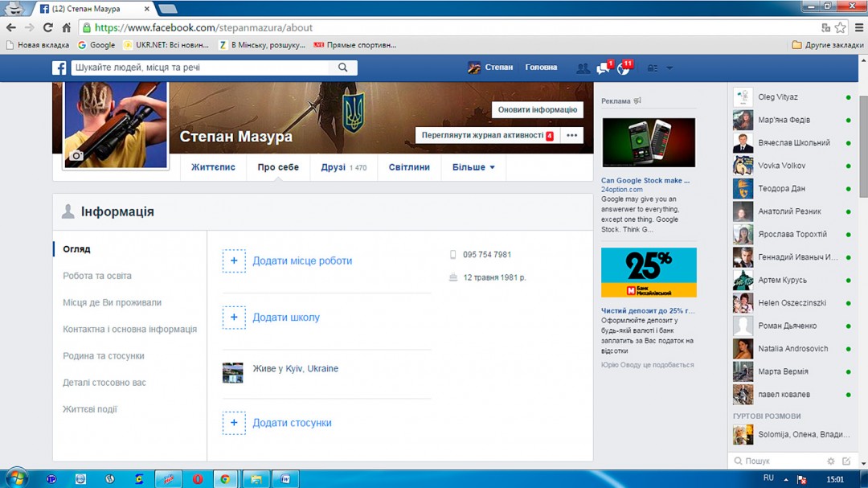Click the search magnifier icon
The image size is (868, 488).
[343, 68]
